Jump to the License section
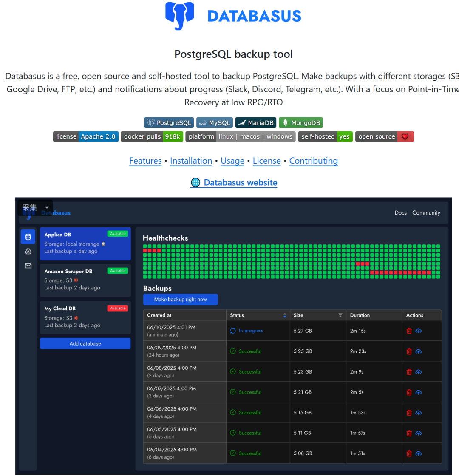 [267, 161]
